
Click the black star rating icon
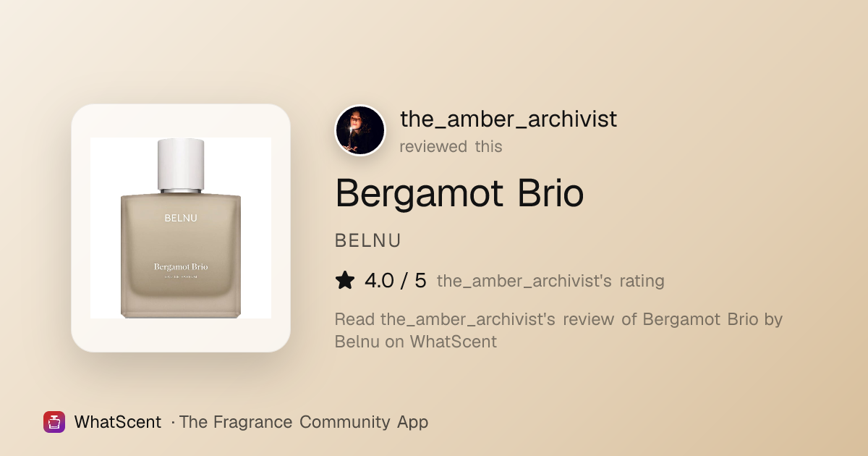coord(345,280)
